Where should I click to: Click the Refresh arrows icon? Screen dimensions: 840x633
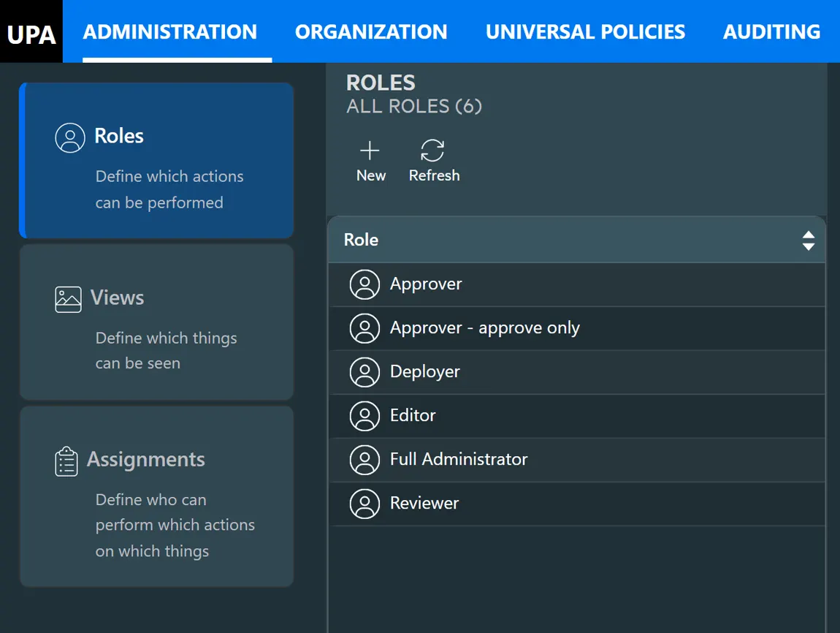[x=432, y=151]
